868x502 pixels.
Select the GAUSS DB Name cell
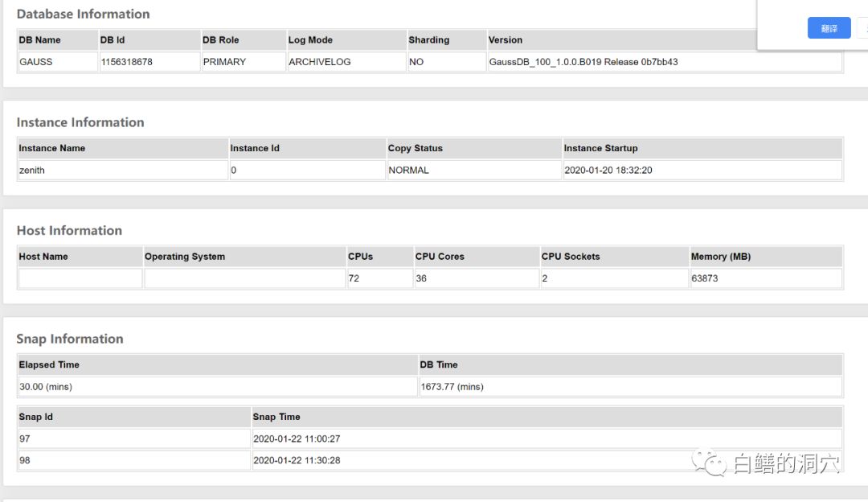click(58, 62)
